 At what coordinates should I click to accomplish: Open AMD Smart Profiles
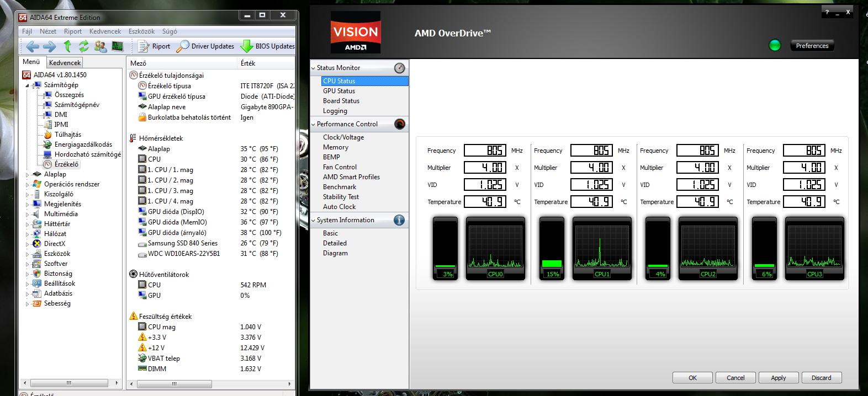pyautogui.click(x=351, y=177)
